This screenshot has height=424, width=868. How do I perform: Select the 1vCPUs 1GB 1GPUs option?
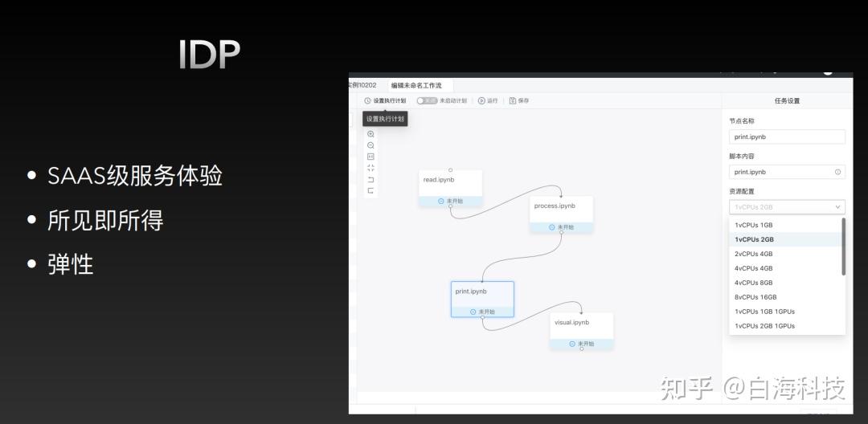785,312
